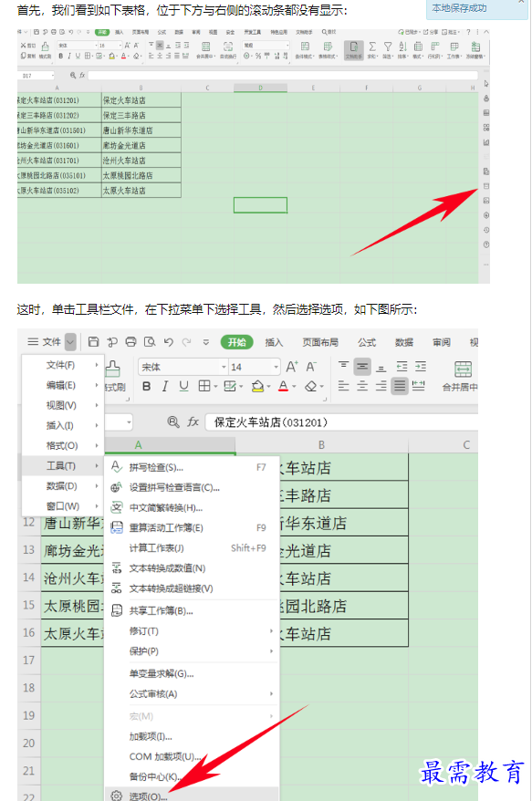Click the Print icon in the lower WPS screenshot
This screenshot has width=532, height=801.
pos(130,342)
